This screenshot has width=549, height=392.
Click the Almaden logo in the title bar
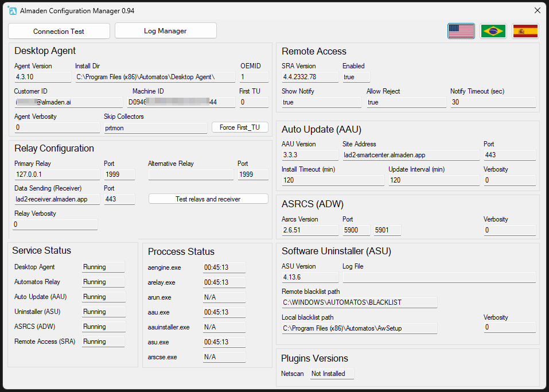click(x=12, y=10)
